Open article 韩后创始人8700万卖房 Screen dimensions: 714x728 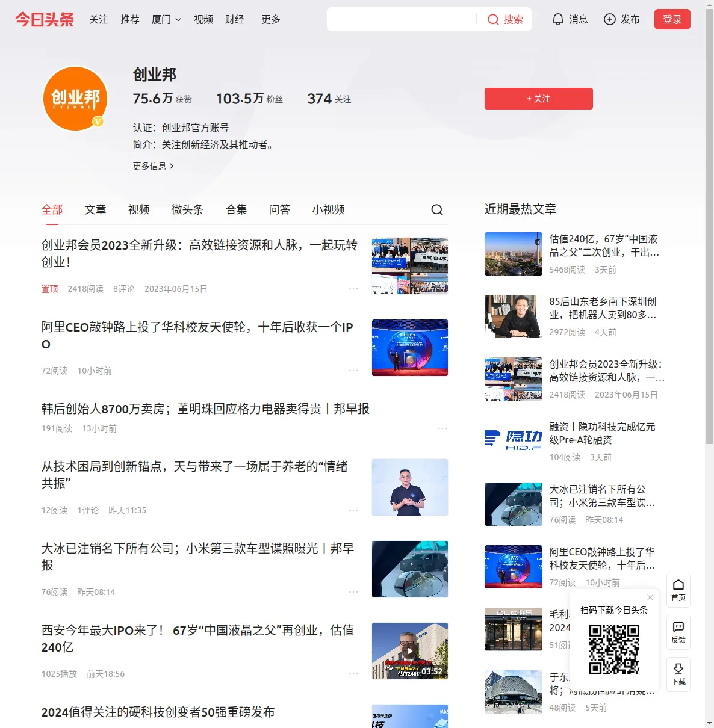coord(205,409)
